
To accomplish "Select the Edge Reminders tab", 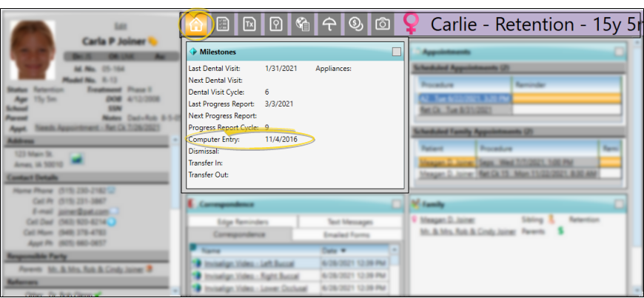I will [242, 222].
